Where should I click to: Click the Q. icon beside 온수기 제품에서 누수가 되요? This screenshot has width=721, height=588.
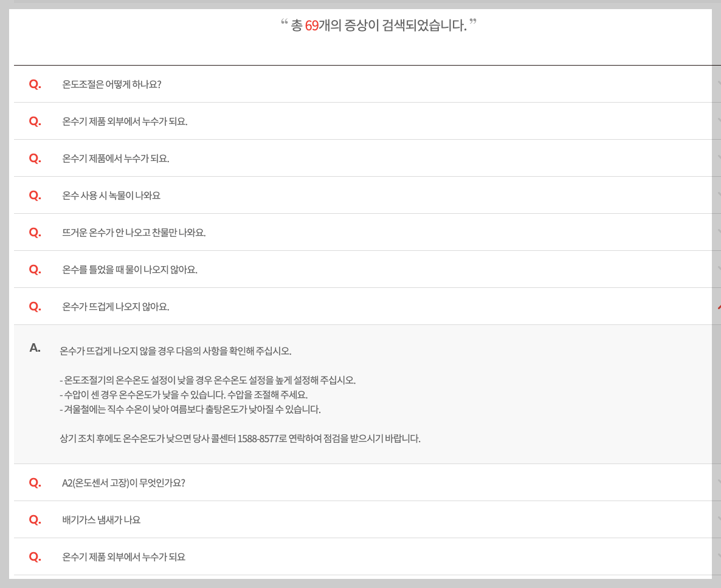click(35, 158)
